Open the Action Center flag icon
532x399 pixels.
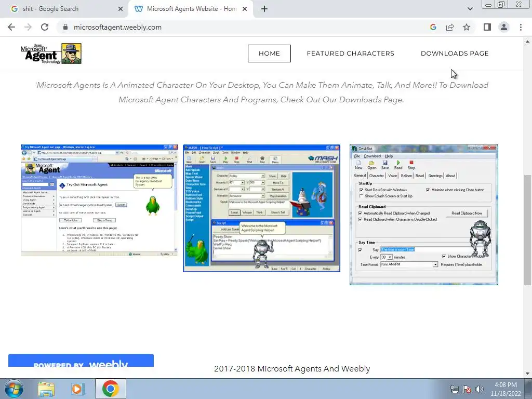[467, 389]
